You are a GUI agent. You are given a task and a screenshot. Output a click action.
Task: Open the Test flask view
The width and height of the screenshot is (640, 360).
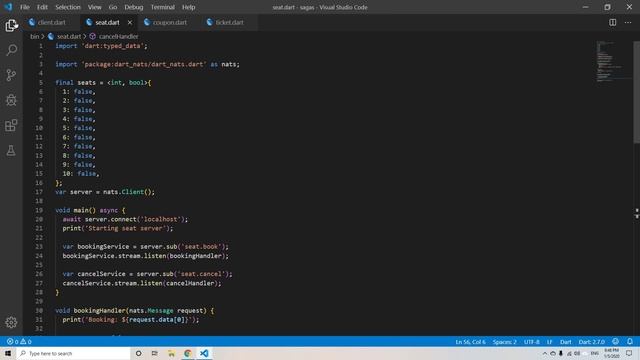pyautogui.click(x=11, y=150)
